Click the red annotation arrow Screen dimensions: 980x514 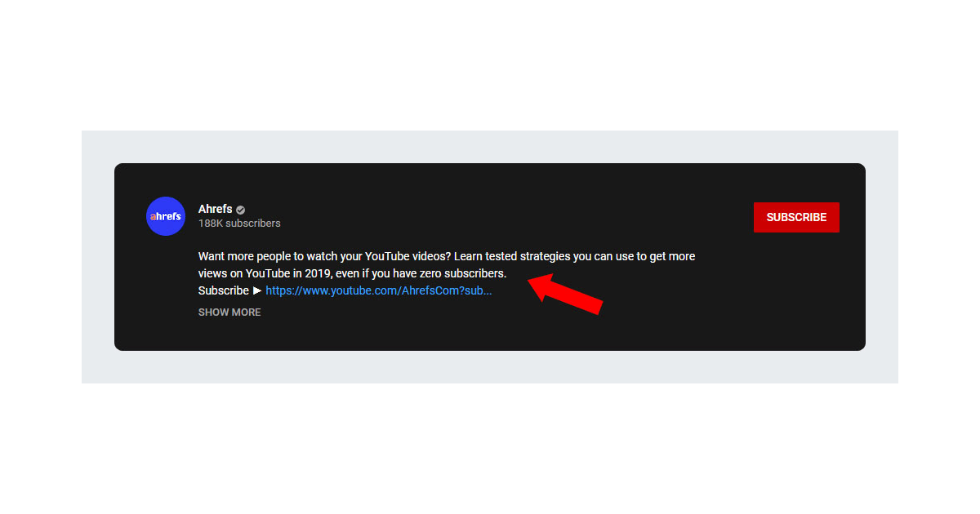(566, 293)
